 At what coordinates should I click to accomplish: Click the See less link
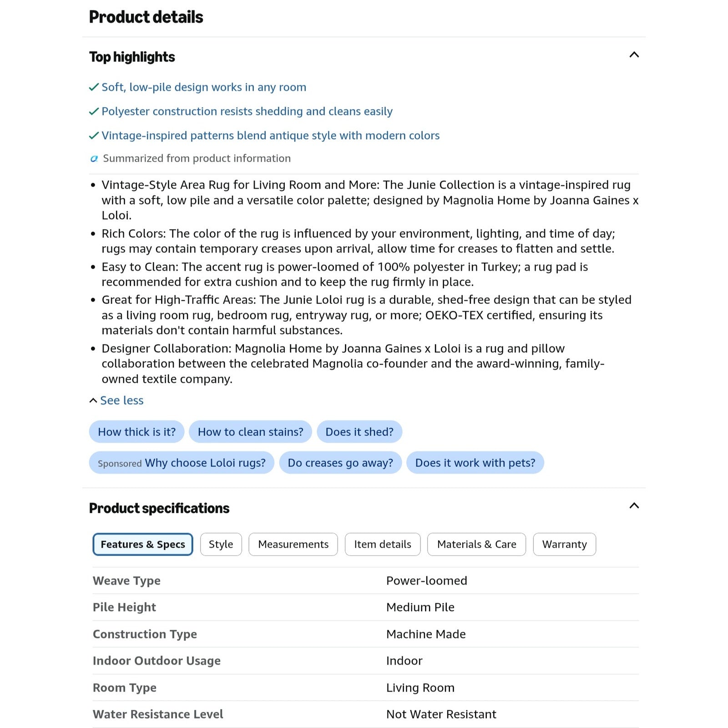pyautogui.click(x=121, y=400)
